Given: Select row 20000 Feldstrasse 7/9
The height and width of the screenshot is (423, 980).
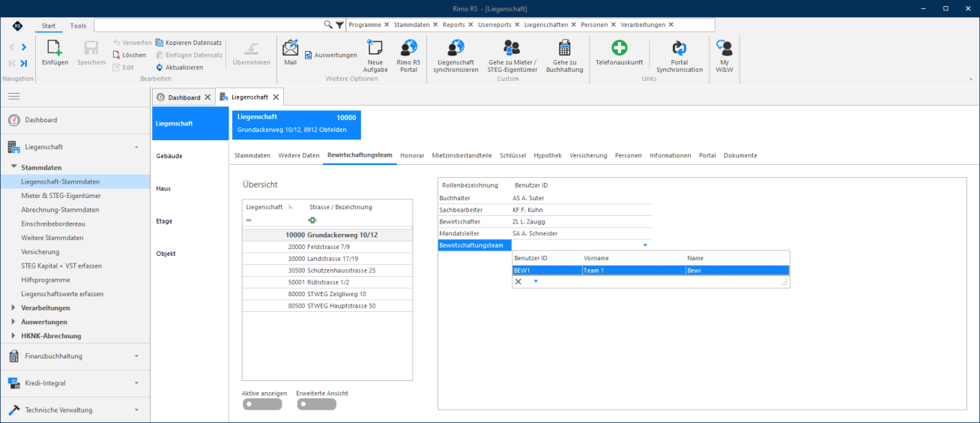Looking at the screenshot, I should coord(327,247).
